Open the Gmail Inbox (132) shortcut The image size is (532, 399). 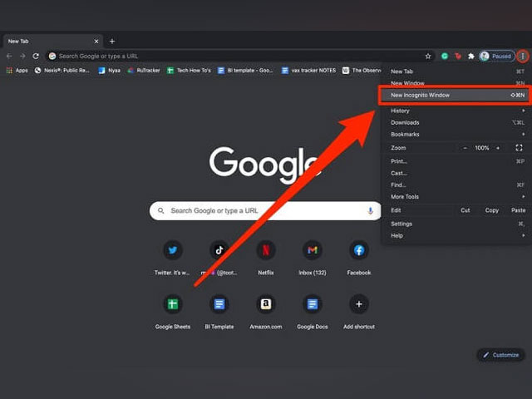coord(313,258)
